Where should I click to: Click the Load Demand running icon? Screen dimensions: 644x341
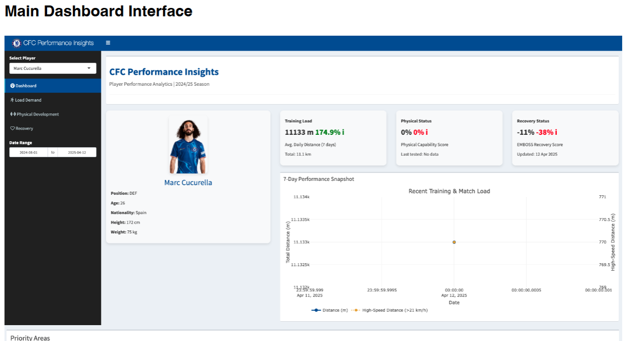pos(12,100)
